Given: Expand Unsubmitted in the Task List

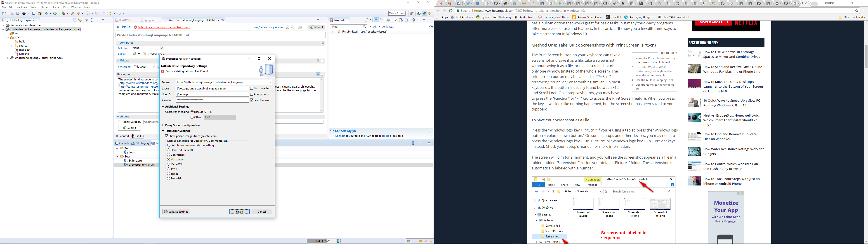Looking at the screenshot, I should (x=332, y=32).
